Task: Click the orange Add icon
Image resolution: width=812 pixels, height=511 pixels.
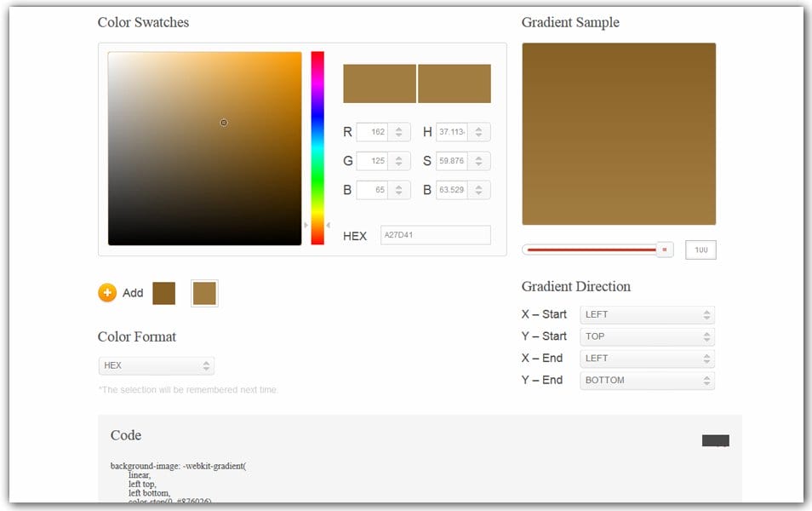Action: point(107,292)
